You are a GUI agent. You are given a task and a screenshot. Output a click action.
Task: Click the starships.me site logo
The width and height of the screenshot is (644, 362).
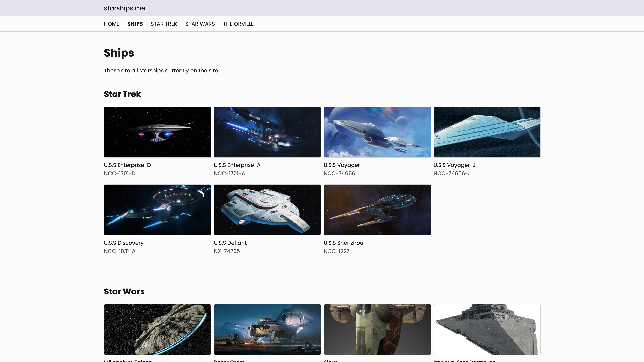(x=124, y=8)
